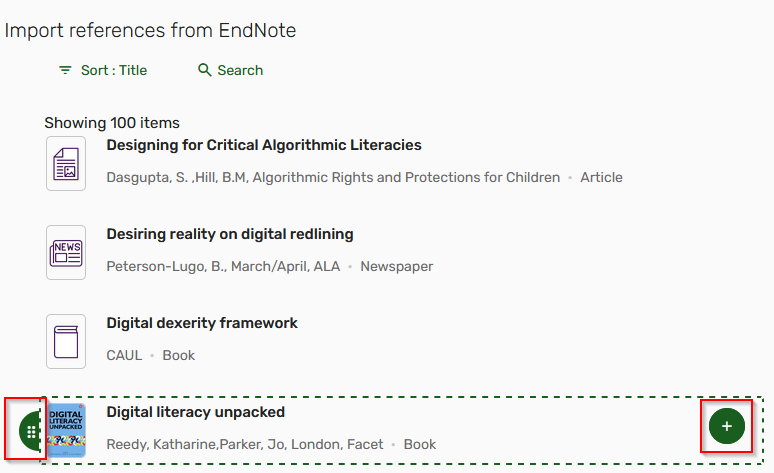Click the green dotted drag handle
The image size is (774, 473).
[30, 432]
